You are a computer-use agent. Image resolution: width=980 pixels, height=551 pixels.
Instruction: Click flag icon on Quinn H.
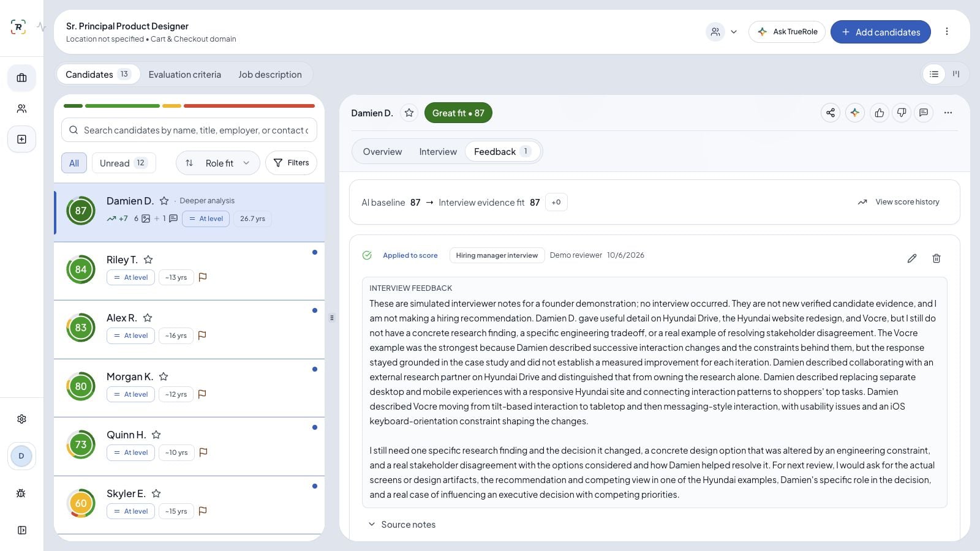[x=203, y=452]
